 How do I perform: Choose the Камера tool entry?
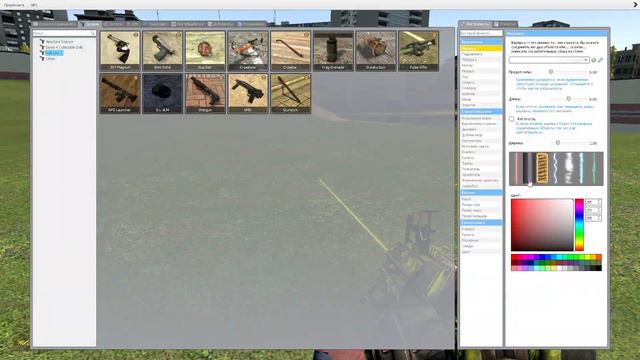pyautogui.click(x=481, y=229)
